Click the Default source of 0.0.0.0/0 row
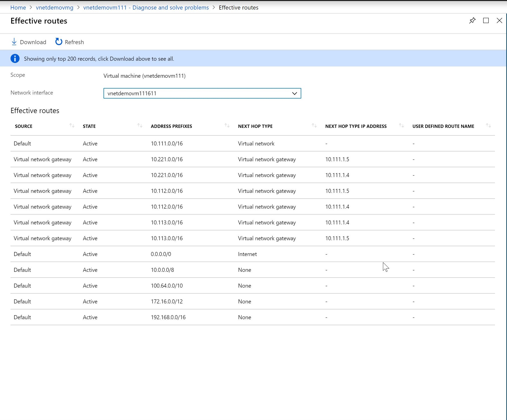 pos(22,254)
